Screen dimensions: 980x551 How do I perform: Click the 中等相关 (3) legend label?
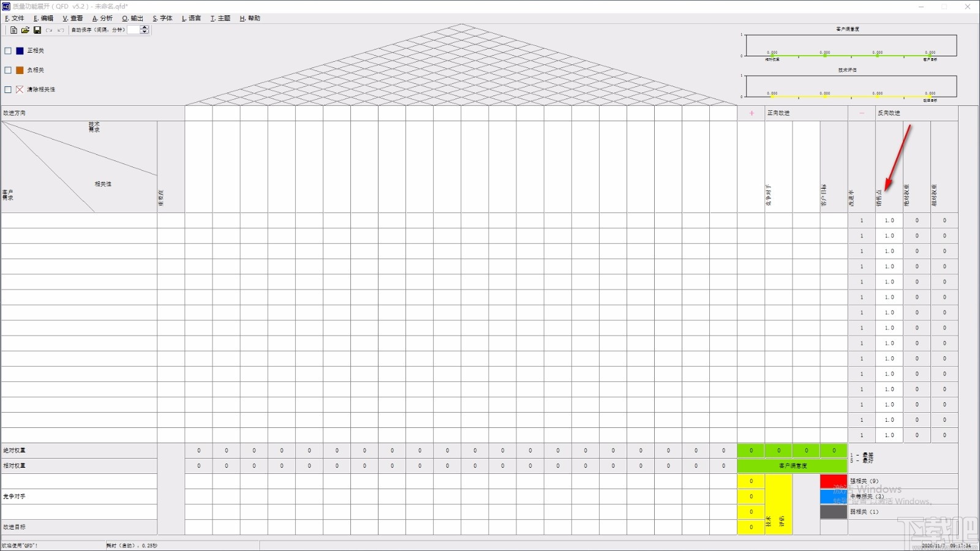pos(867,497)
